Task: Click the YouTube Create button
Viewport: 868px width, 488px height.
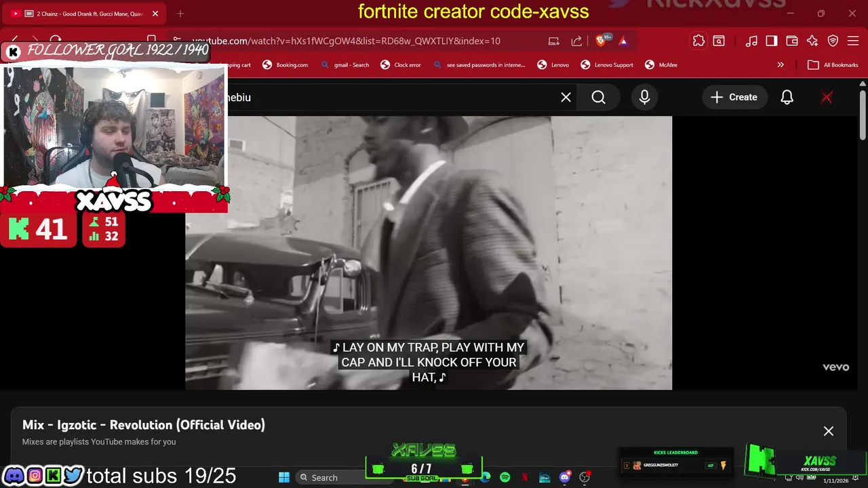Action: coord(734,98)
